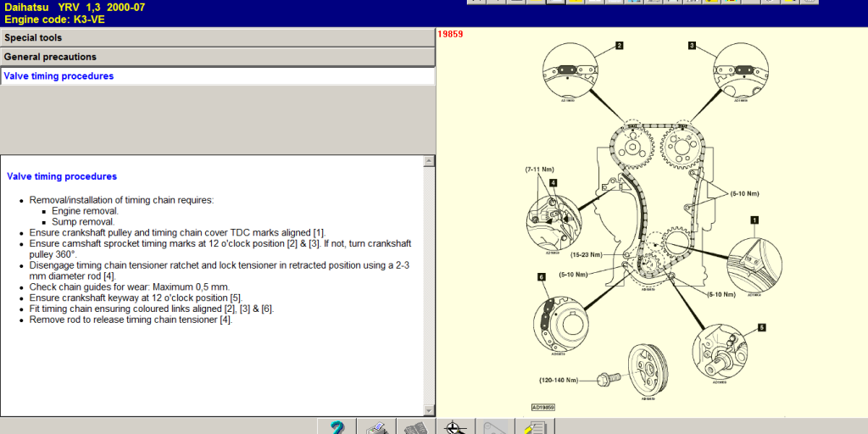Click the line about TDC marks aligned [1]
The height and width of the screenshot is (434, 868).
tap(178, 232)
